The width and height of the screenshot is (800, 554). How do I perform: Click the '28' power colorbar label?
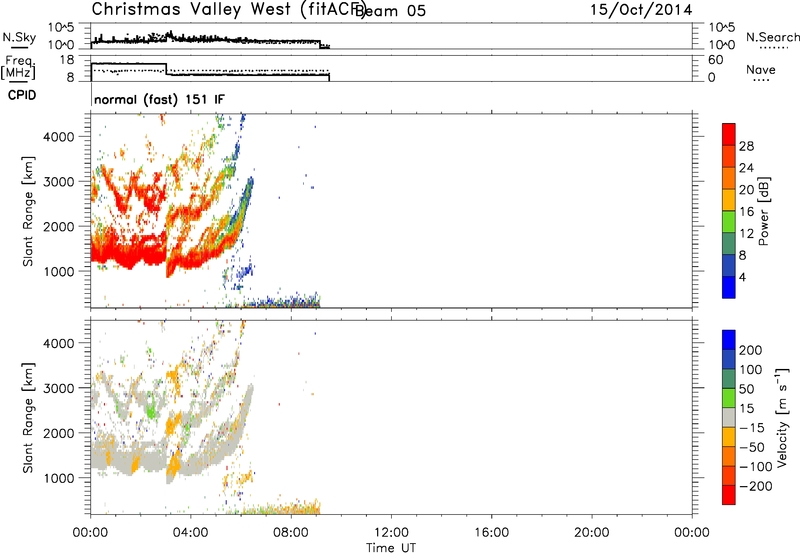click(746, 146)
